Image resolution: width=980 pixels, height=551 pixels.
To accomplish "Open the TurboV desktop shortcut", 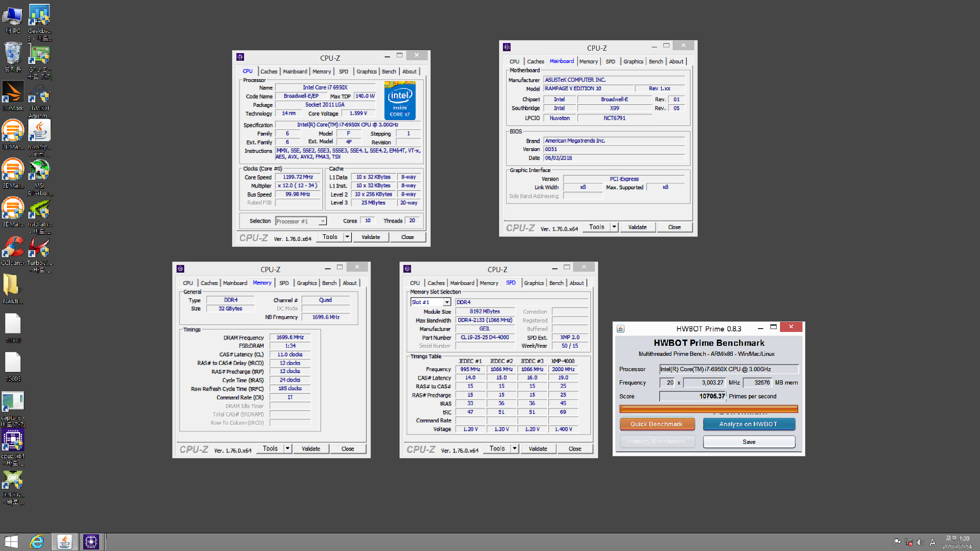I will 39,254.
